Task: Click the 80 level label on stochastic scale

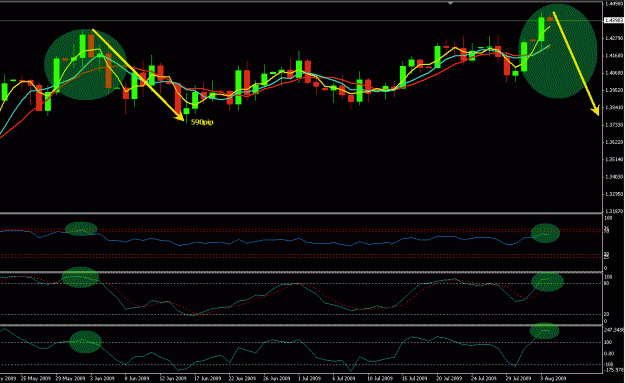Action: [606, 283]
